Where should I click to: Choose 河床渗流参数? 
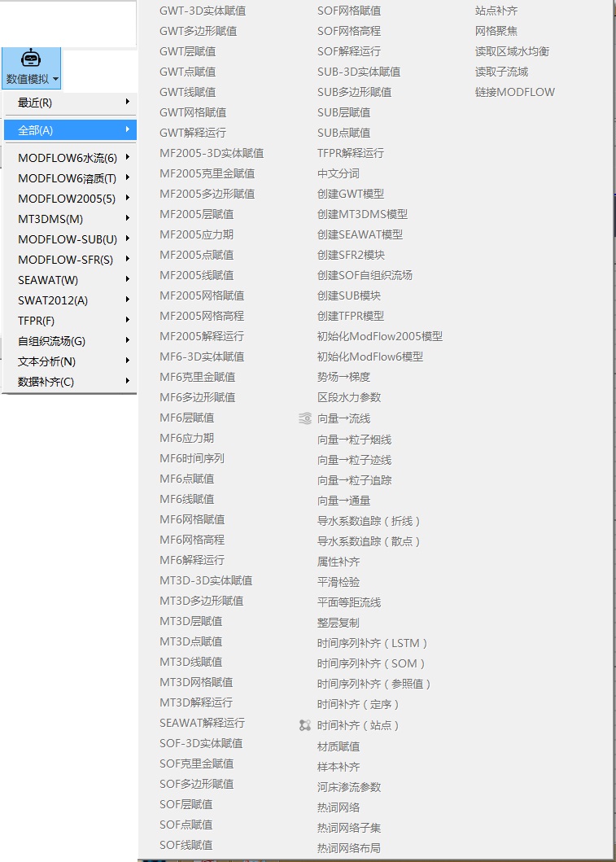349,786
